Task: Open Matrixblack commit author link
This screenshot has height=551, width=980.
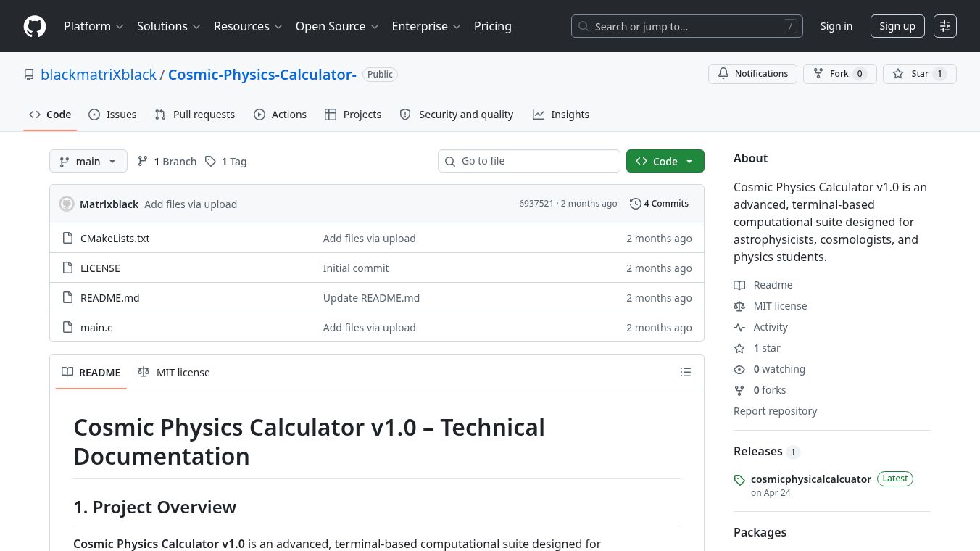Action: point(109,204)
